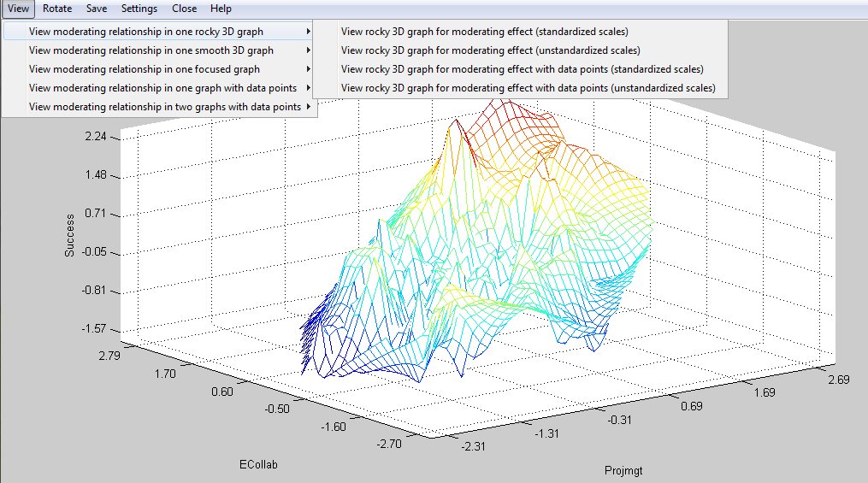
Task: Open the View menu
Action: point(18,9)
